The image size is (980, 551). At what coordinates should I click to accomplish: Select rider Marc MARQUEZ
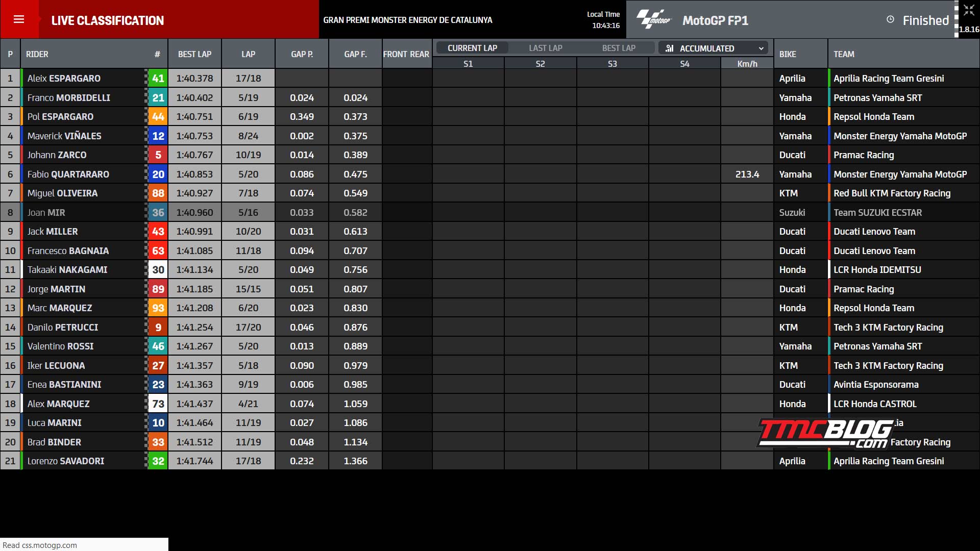pos(60,308)
